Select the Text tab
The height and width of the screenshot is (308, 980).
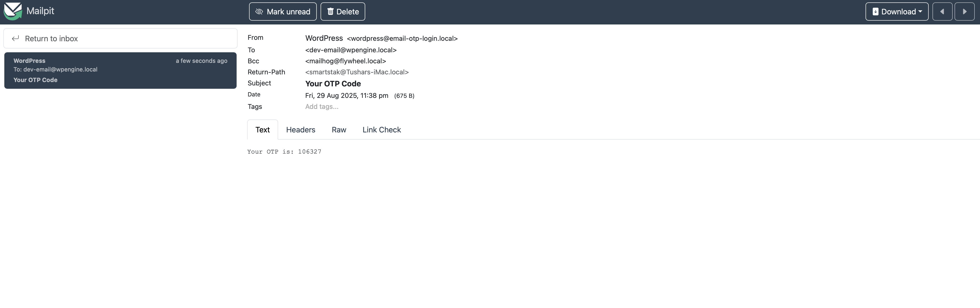coord(262,130)
